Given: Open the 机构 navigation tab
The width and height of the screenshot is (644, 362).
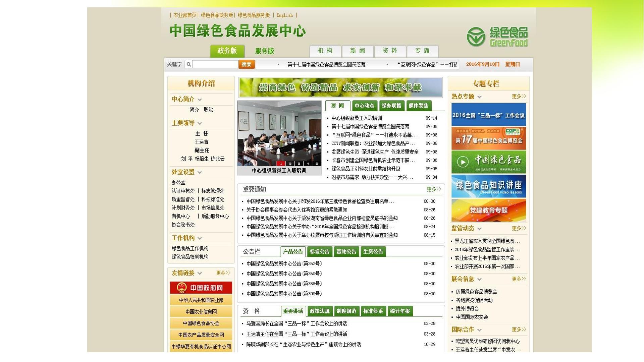Looking at the screenshot, I should click(x=325, y=51).
